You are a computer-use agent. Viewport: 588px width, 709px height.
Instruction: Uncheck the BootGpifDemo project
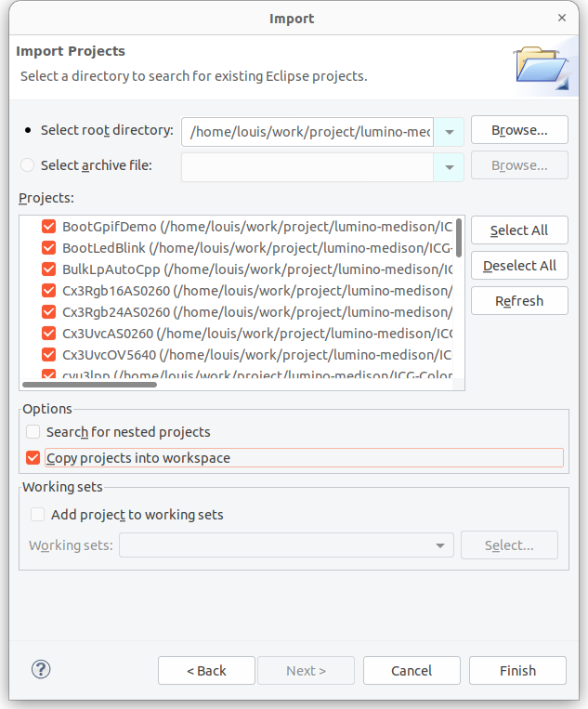pos(49,227)
